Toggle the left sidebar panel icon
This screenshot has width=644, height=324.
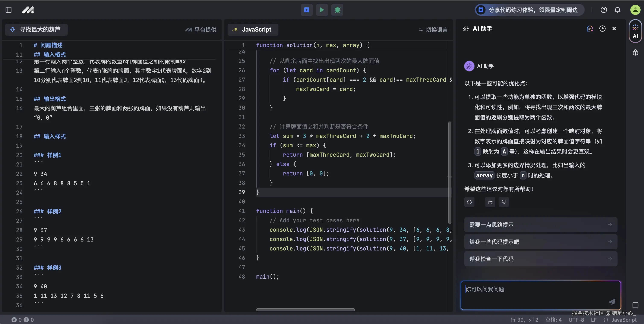[9, 10]
